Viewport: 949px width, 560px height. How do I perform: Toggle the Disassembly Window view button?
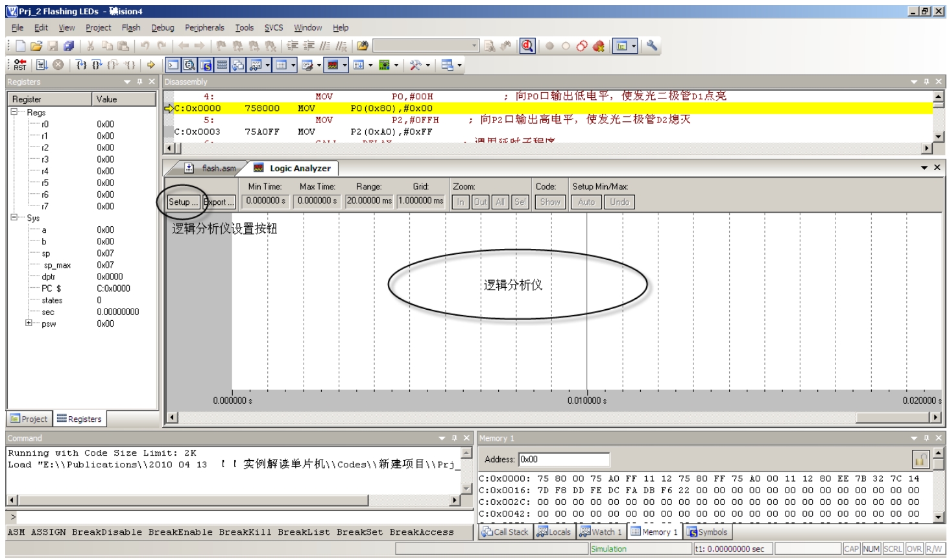pos(189,65)
